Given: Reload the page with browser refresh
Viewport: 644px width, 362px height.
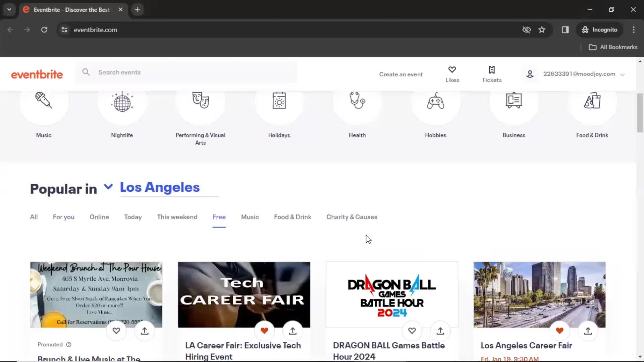Looking at the screenshot, I should [x=44, y=29].
